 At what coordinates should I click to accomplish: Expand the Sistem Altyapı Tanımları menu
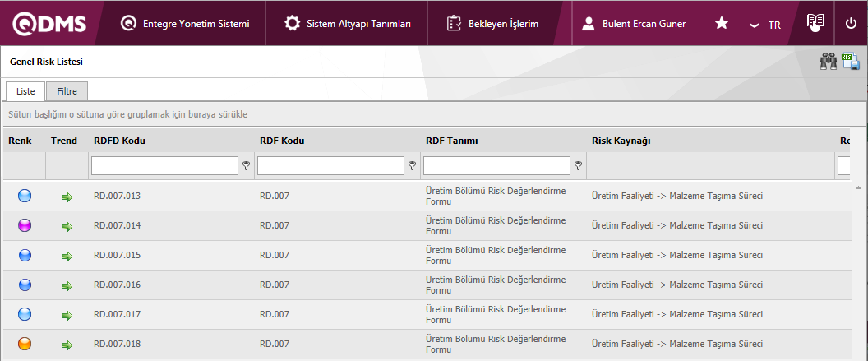pos(348,24)
